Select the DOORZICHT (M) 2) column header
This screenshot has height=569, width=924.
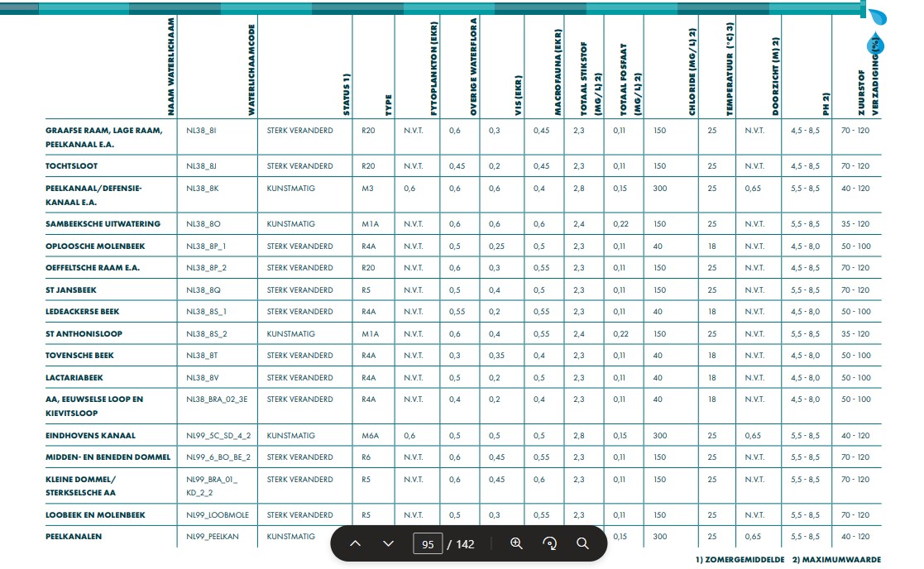[775, 76]
